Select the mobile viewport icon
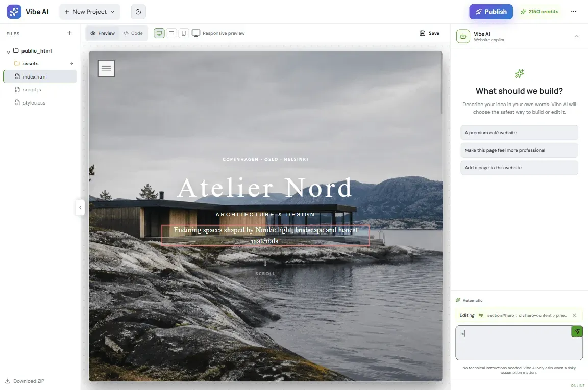Screen dimensions: 588x390 pyautogui.click(x=184, y=33)
